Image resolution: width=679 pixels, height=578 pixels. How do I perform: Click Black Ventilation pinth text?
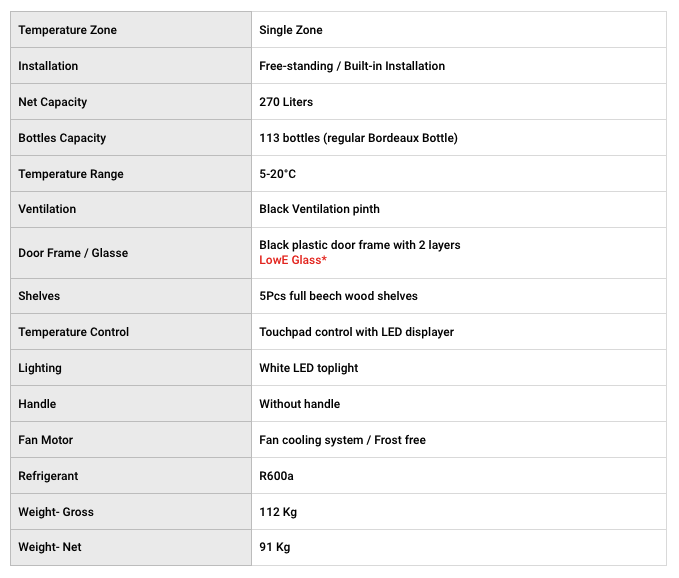(319, 209)
